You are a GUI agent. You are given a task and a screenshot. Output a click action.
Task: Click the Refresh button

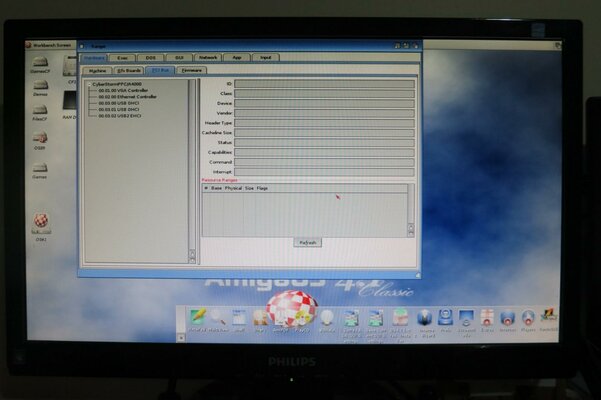click(307, 242)
